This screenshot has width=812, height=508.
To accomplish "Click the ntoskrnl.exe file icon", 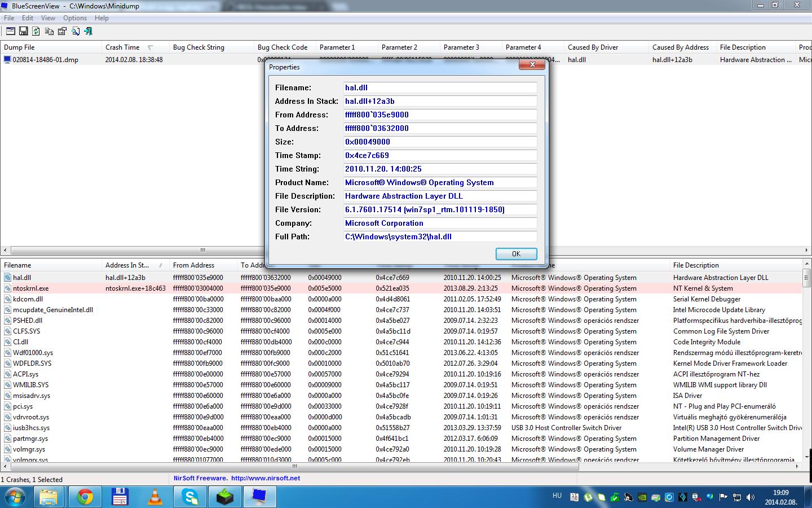I will pyautogui.click(x=7, y=288).
